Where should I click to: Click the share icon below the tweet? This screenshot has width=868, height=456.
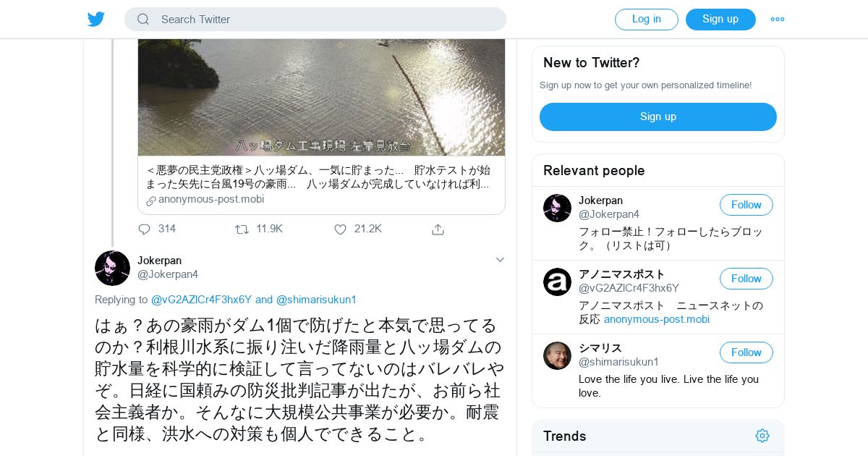(438, 229)
